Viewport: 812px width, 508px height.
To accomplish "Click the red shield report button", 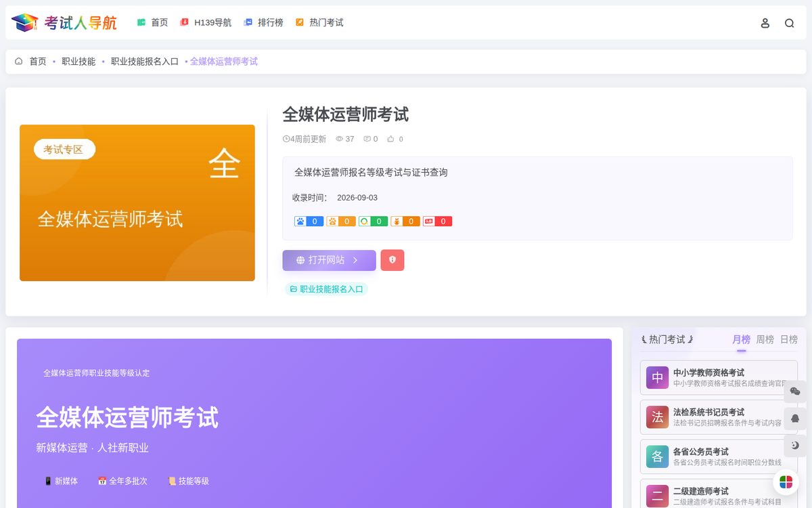I will pos(392,260).
